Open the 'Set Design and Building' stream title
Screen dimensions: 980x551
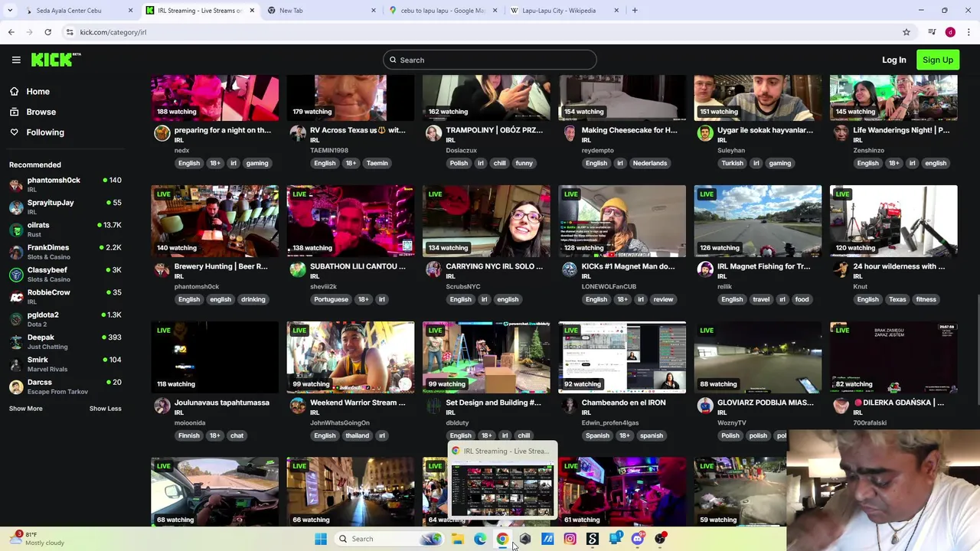(493, 403)
